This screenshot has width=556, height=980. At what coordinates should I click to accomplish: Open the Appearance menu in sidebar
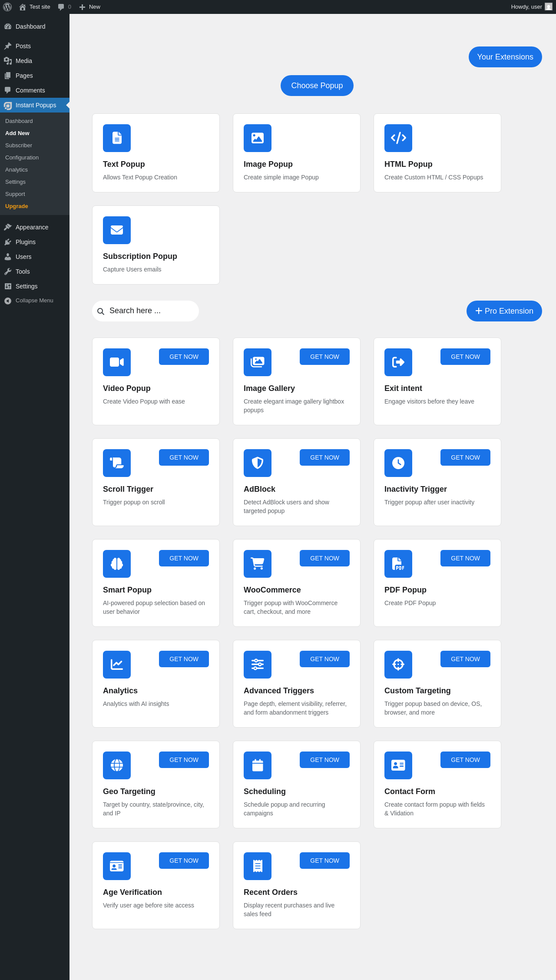point(35,227)
